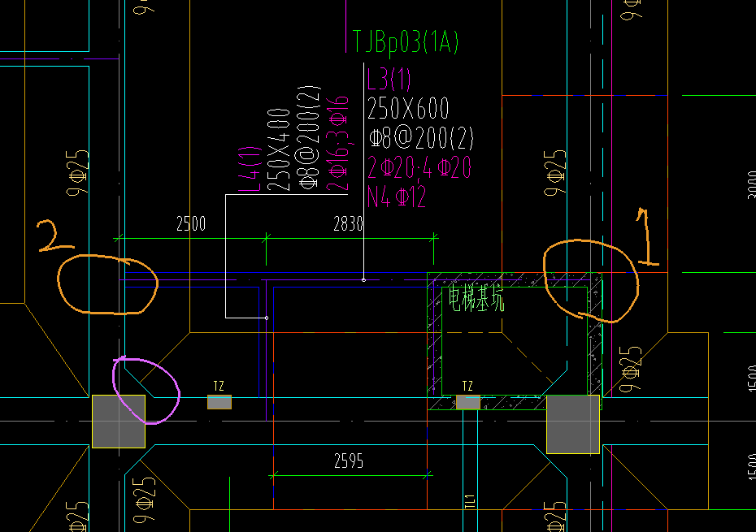Click the N4Φ12 annotation text

click(397, 197)
